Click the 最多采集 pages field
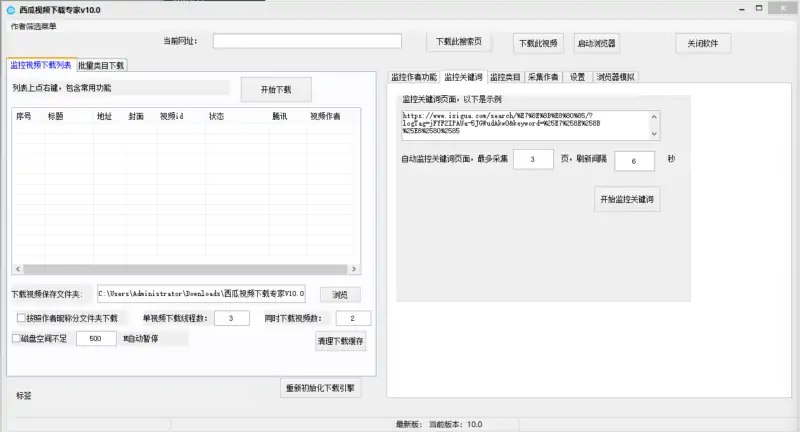Viewport: 800px width, 432px height. point(533,159)
